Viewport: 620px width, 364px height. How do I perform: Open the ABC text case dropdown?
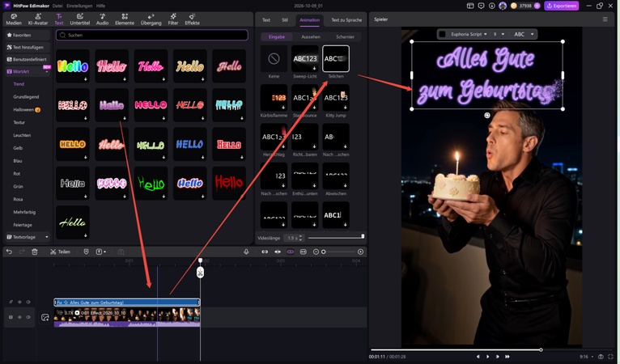pos(524,35)
